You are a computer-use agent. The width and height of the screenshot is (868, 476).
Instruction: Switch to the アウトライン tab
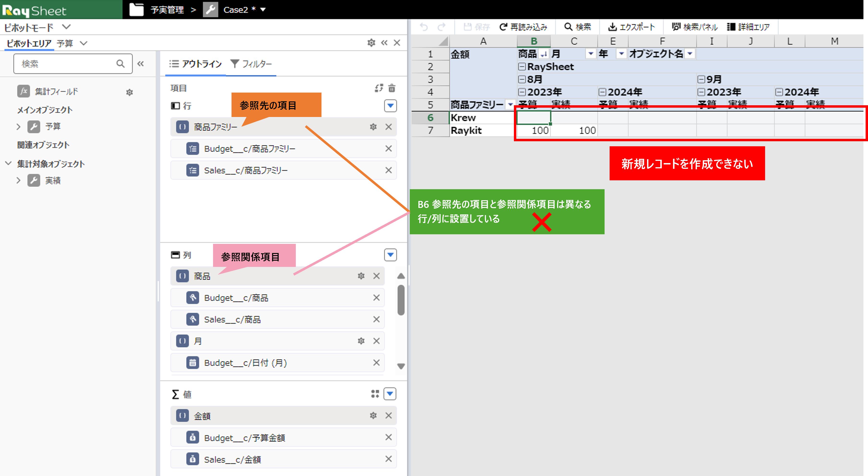[196, 64]
